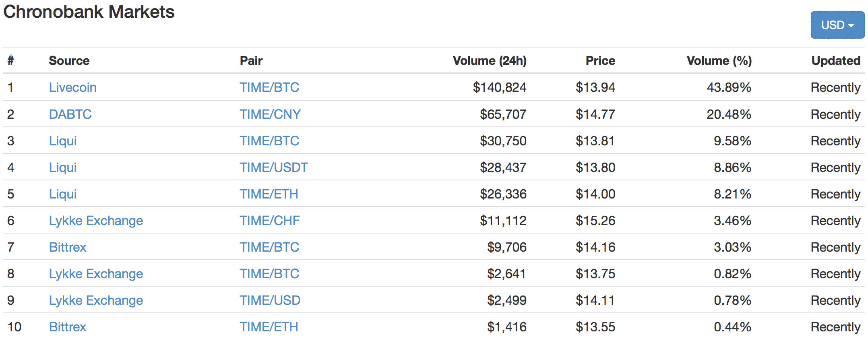This screenshot has height=339, width=868.
Task: Select the $14.16 price cell
Action: click(x=595, y=247)
